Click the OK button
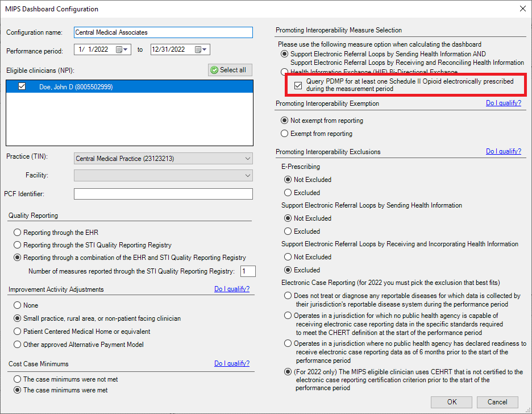 point(451,402)
